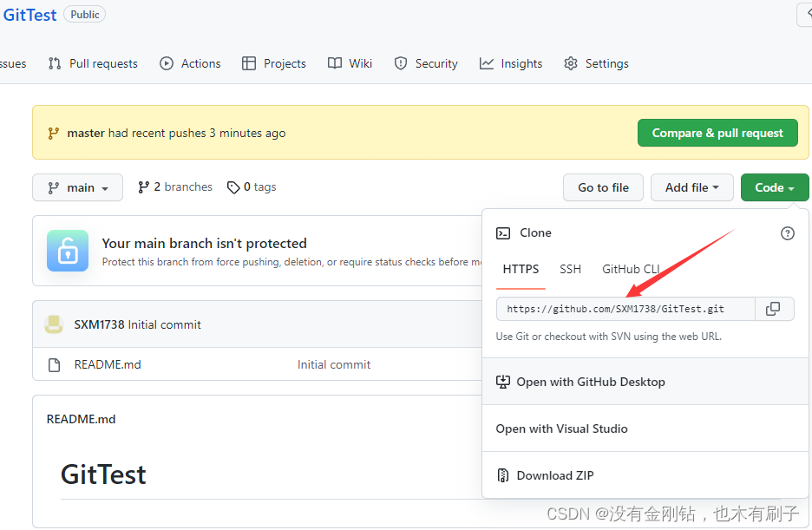Click the Insights graph icon
This screenshot has width=812, height=530.
point(487,63)
